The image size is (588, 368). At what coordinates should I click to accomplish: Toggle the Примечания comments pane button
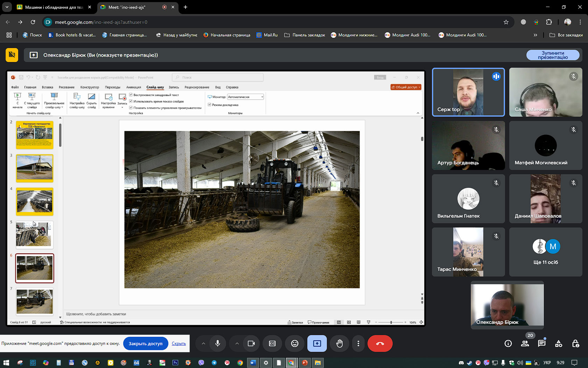point(318,322)
